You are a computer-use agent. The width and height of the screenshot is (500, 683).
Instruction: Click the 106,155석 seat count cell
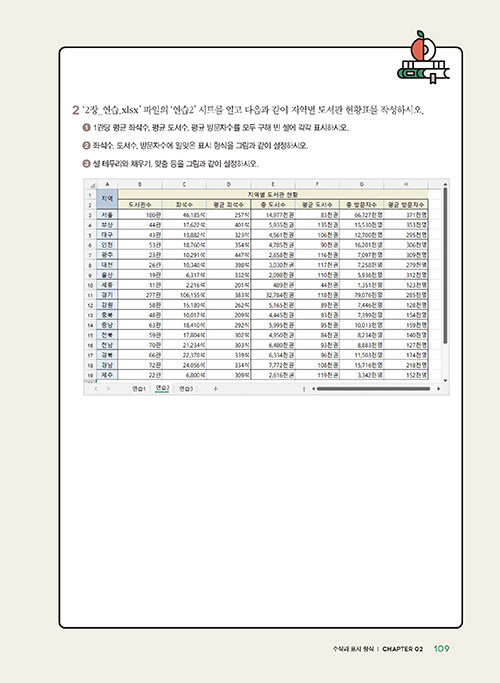click(x=184, y=295)
